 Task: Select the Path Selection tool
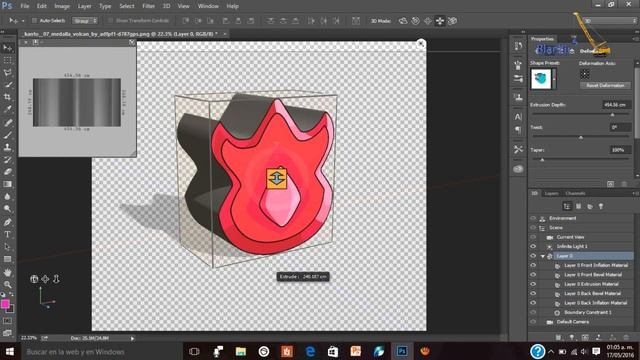point(7,247)
